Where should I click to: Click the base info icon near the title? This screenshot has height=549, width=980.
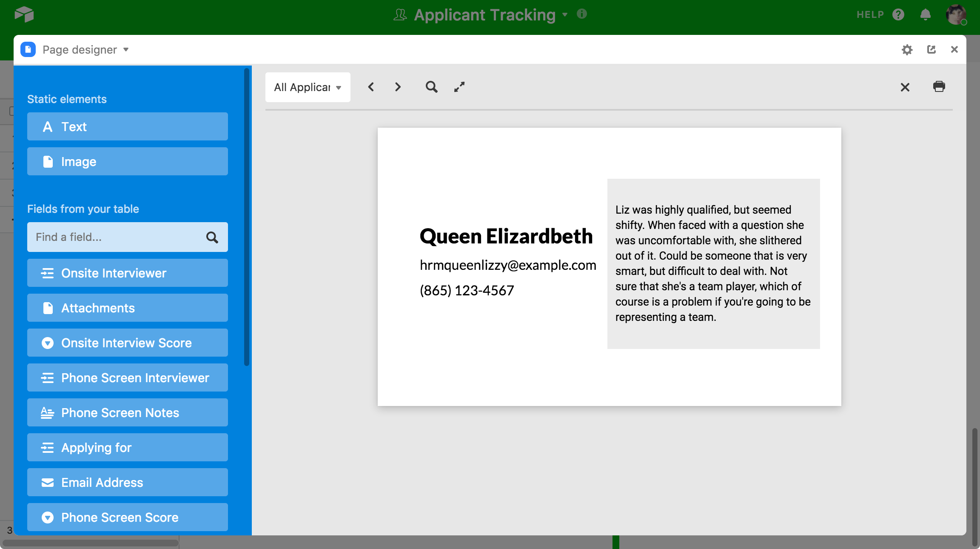coord(582,14)
